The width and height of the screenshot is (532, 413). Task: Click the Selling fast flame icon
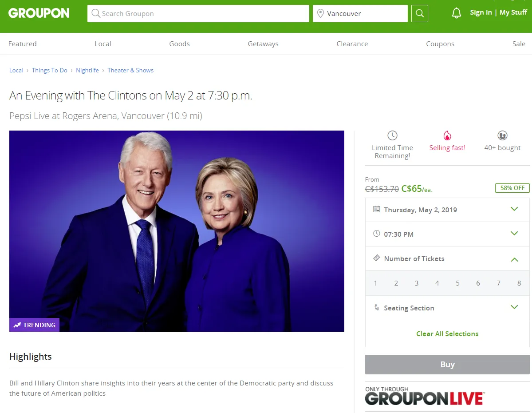point(447,135)
